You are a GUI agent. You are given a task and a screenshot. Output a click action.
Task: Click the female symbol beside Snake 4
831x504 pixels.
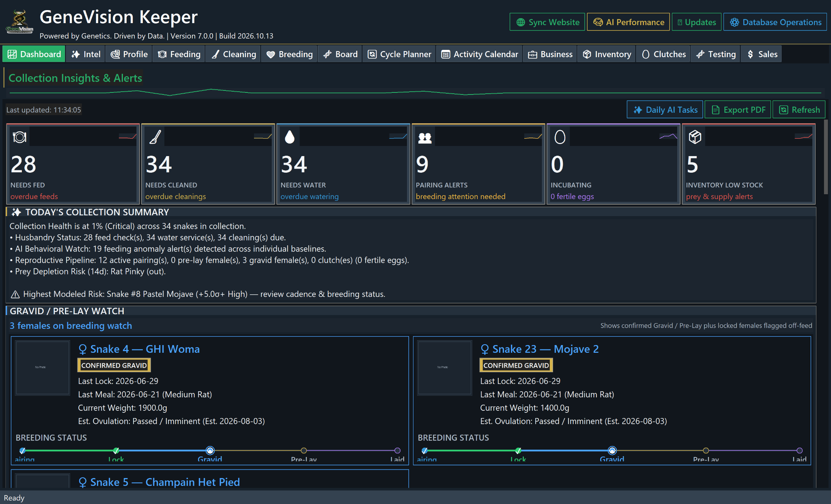[83, 350]
